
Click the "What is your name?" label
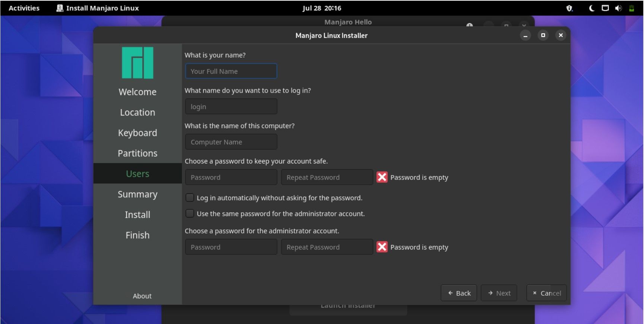click(x=215, y=55)
